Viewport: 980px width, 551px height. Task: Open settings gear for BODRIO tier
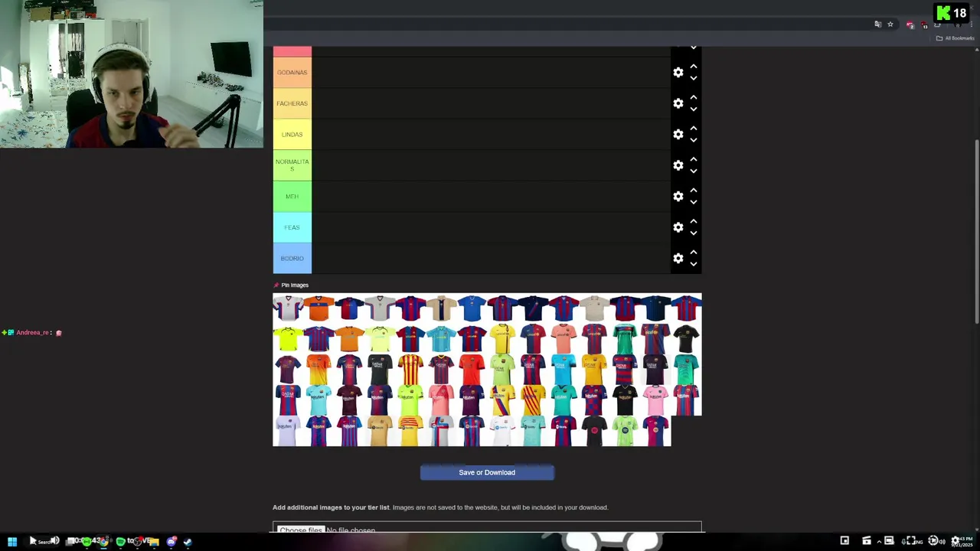pos(678,258)
